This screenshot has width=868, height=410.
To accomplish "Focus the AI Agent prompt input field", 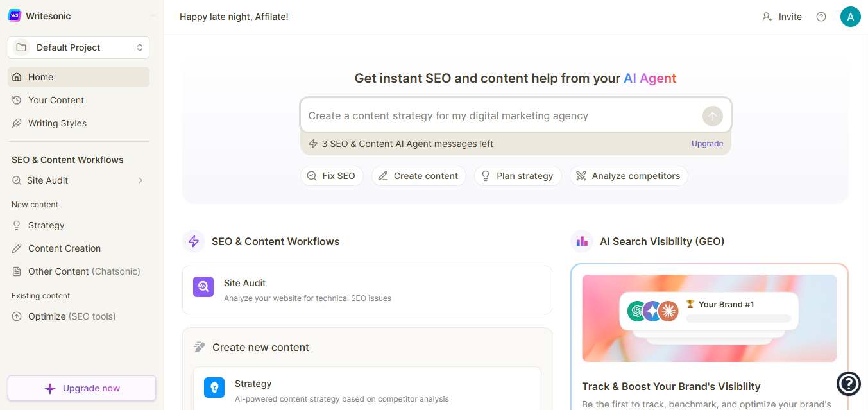I will pos(502,116).
